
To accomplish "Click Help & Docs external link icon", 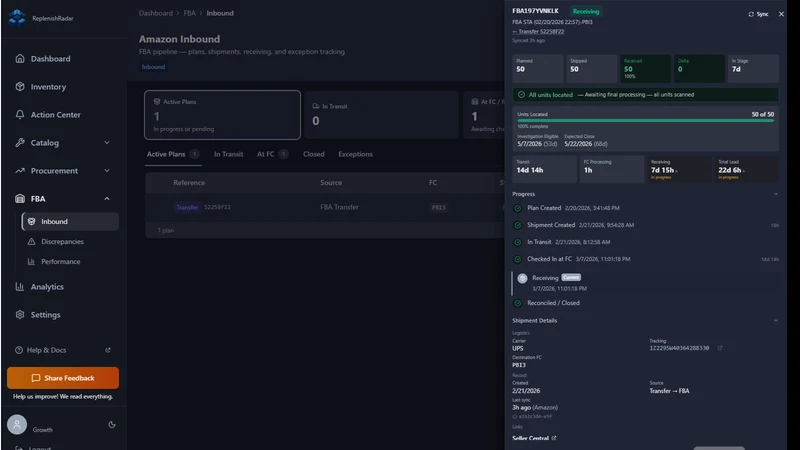I will coord(108,350).
